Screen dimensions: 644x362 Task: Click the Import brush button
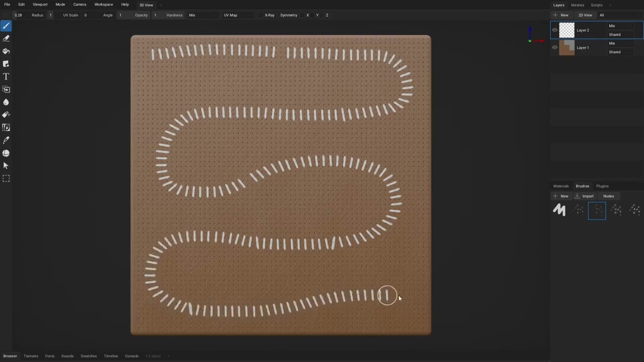[x=584, y=196]
